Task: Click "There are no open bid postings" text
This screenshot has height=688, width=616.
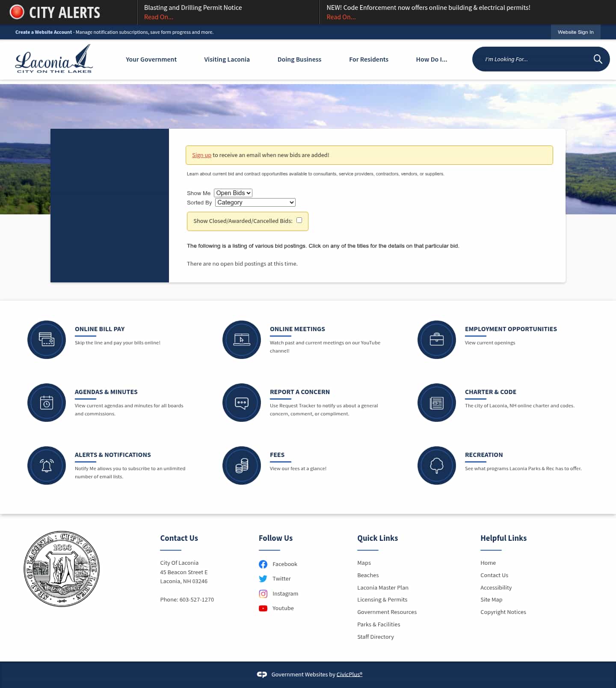Action: click(x=242, y=264)
